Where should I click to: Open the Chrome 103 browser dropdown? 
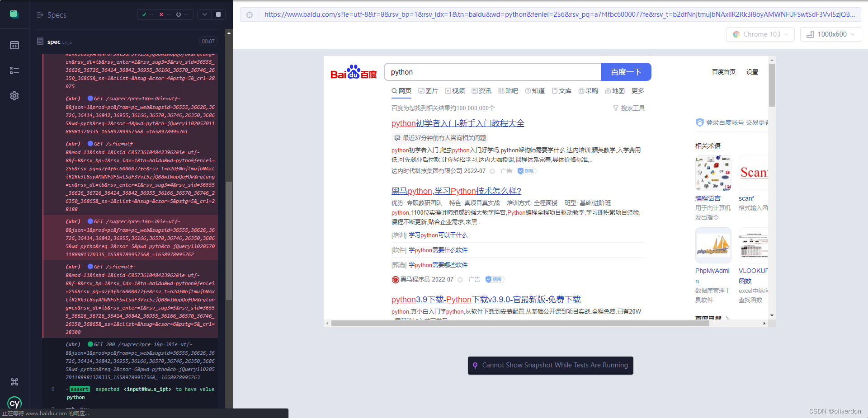pyautogui.click(x=760, y=34)
